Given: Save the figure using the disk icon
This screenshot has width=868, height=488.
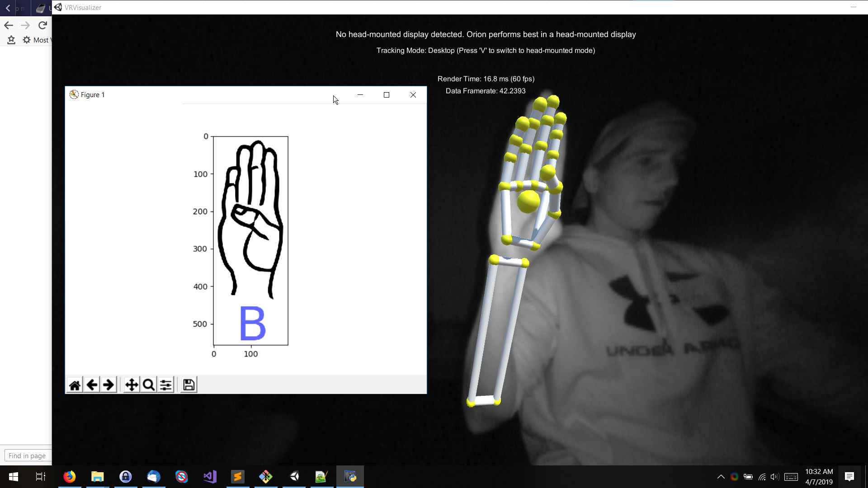Looking at the screenshot, I should click(x=189, y=385).
